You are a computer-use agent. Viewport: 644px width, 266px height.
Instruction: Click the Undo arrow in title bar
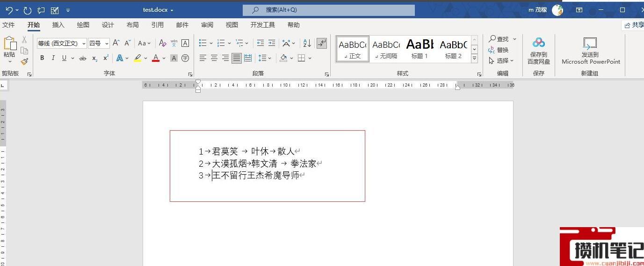click(9, 10)
